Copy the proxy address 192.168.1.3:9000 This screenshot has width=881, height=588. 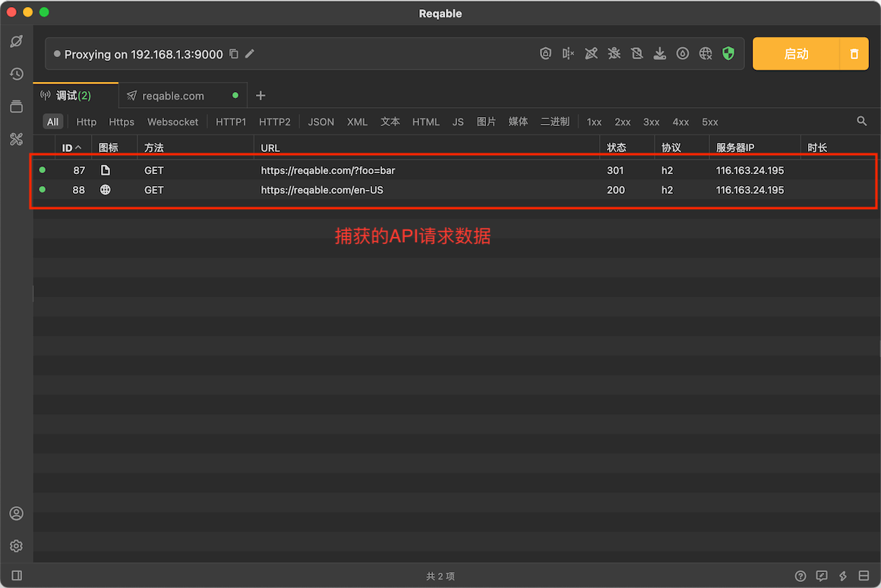pyautogui.click(x=234, y=54)
